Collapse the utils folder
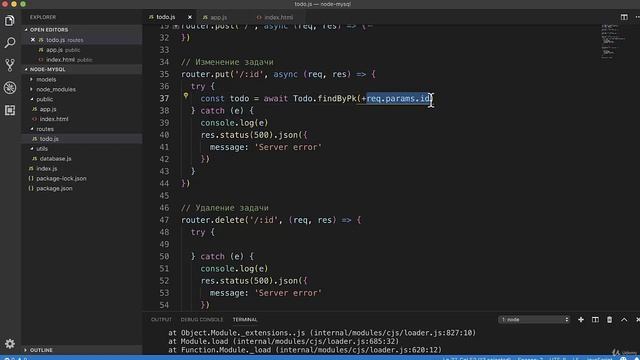This screenshot has height=360, width=640. pyautogui.click(x=42, y=149)
